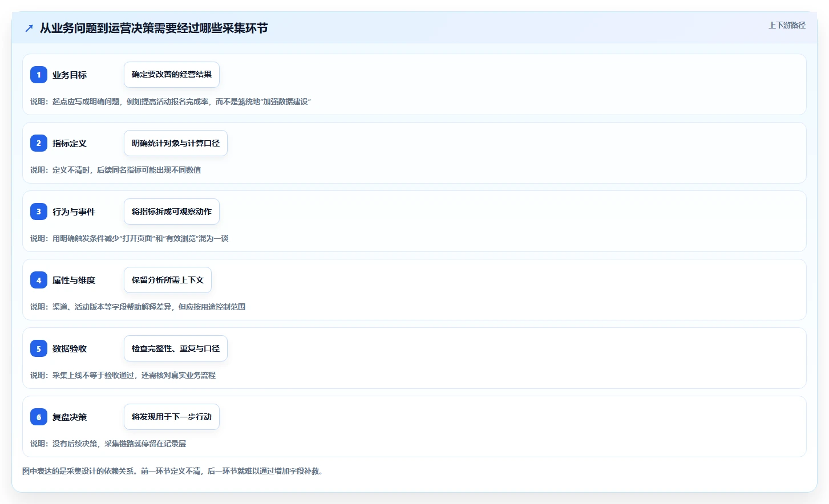Click the 业务目标 step label

pyautogui.click(x=70, y=75)
